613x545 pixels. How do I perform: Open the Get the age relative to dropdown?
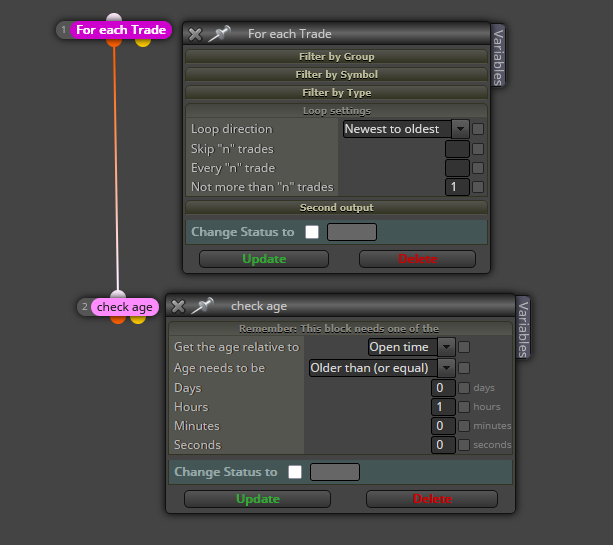[412, 347]
